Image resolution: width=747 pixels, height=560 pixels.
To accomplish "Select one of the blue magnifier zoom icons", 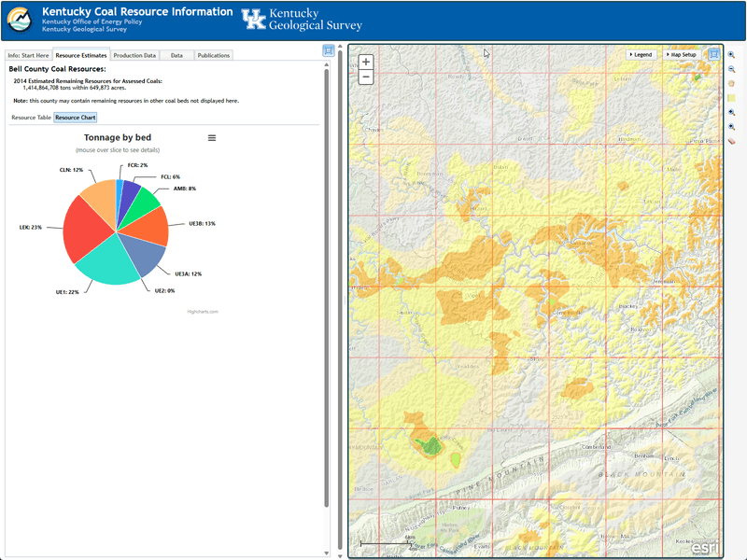I will [730, 110].
